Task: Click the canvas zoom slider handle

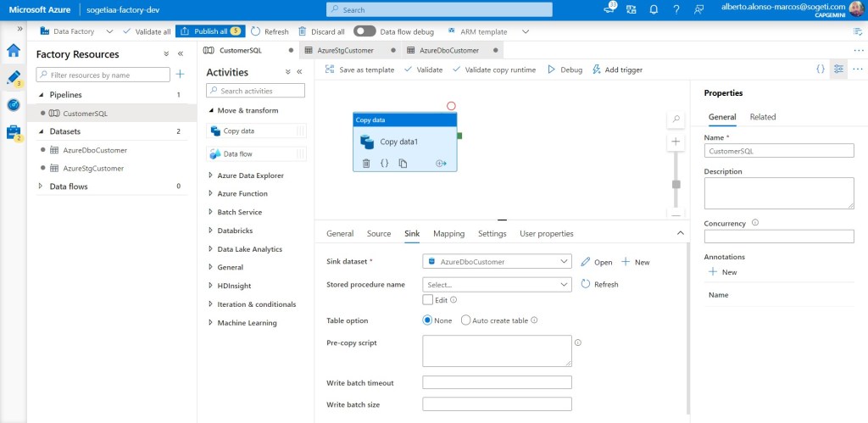Action: click(676, 184)
